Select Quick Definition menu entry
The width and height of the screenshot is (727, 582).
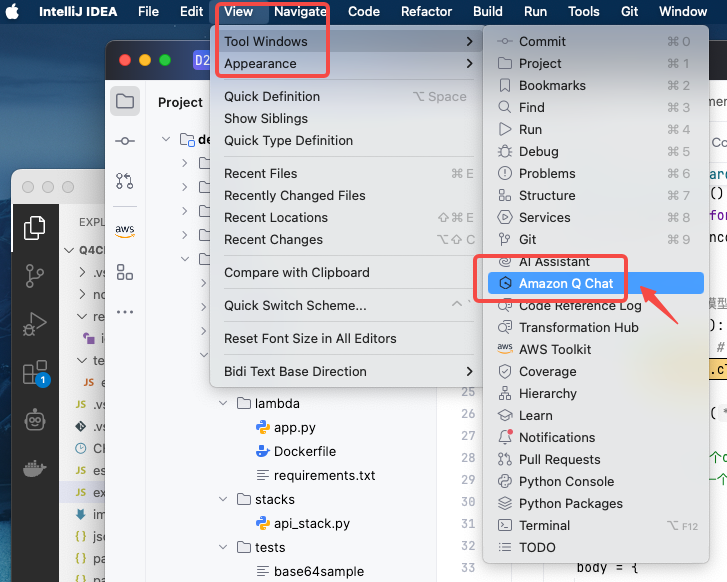pos(348,96)
